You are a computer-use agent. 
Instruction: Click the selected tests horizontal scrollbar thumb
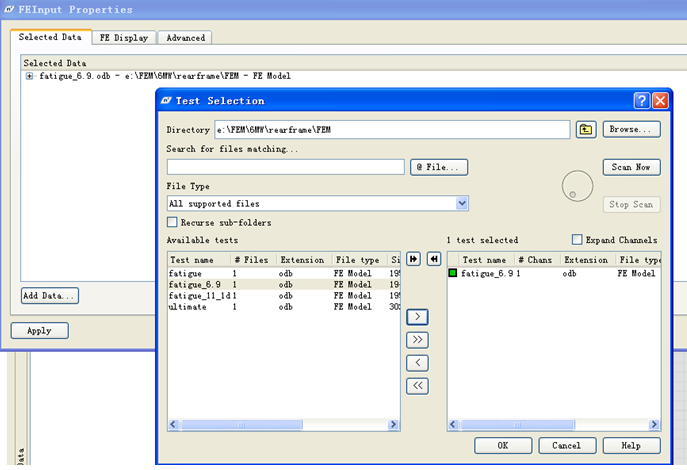517,424
